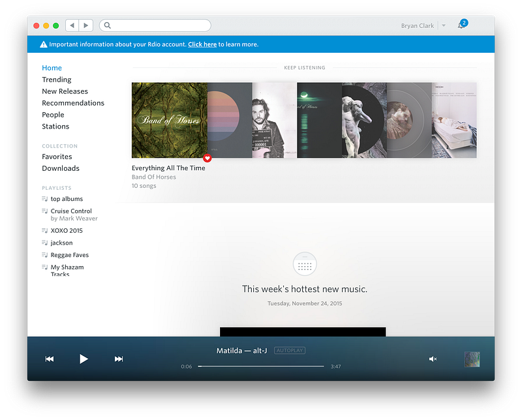This screenshot has width=522, height=420.
Task: Click the Tuesday, November 24, 2015 date
Action: [x=305, y=303]
